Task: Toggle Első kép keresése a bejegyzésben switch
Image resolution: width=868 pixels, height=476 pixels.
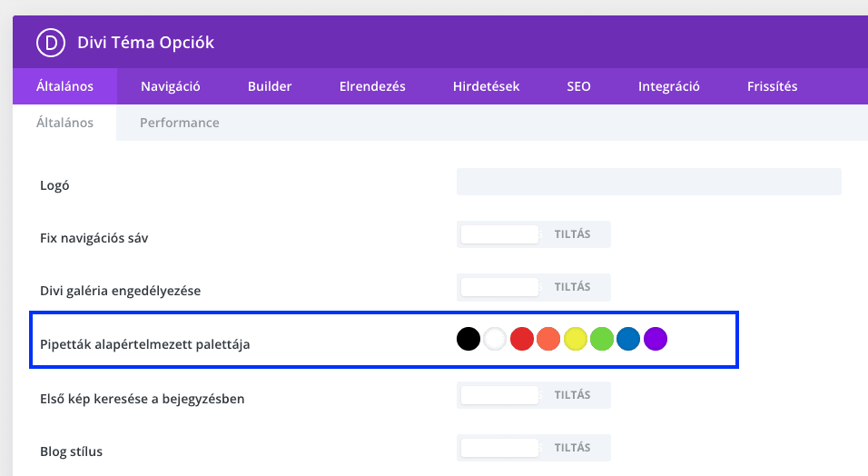Action: pos(534,395)
